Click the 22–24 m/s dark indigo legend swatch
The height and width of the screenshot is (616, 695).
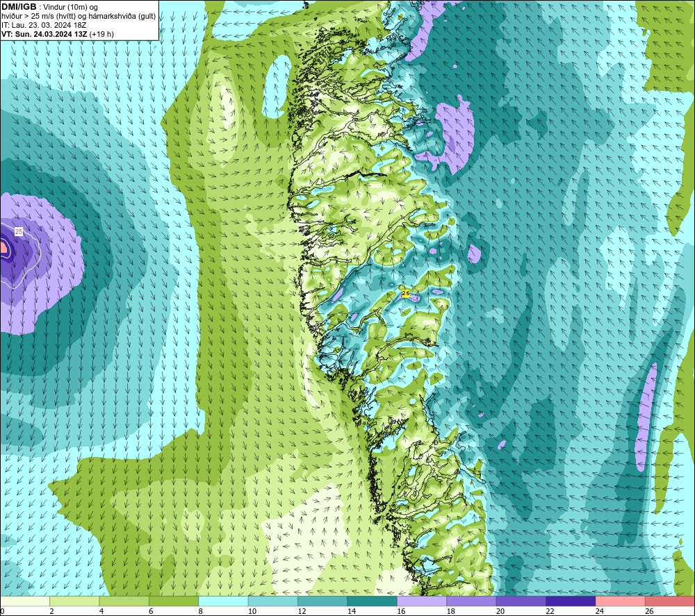[x=571, y=601]
